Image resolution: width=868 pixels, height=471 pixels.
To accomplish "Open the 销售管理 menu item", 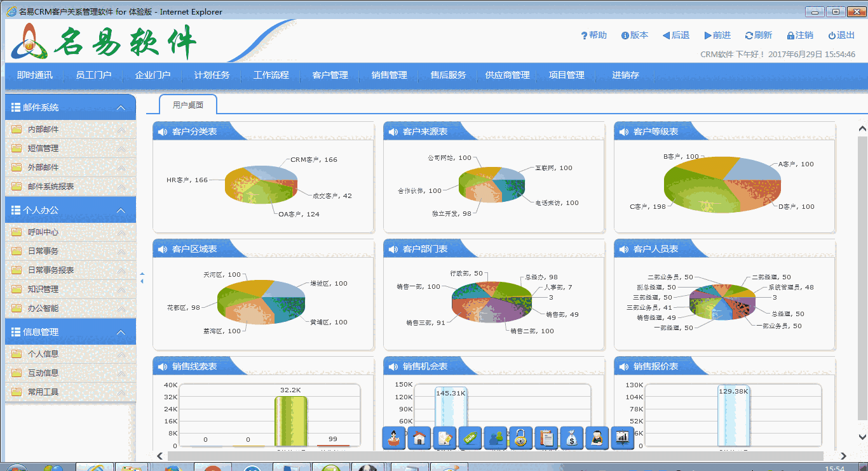I will coord(388,74).
